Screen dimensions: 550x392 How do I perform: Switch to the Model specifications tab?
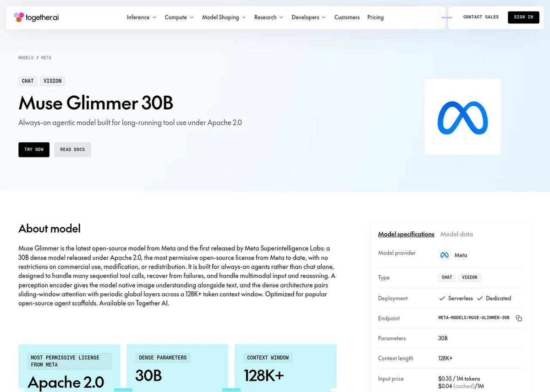(x=406, y=234)
